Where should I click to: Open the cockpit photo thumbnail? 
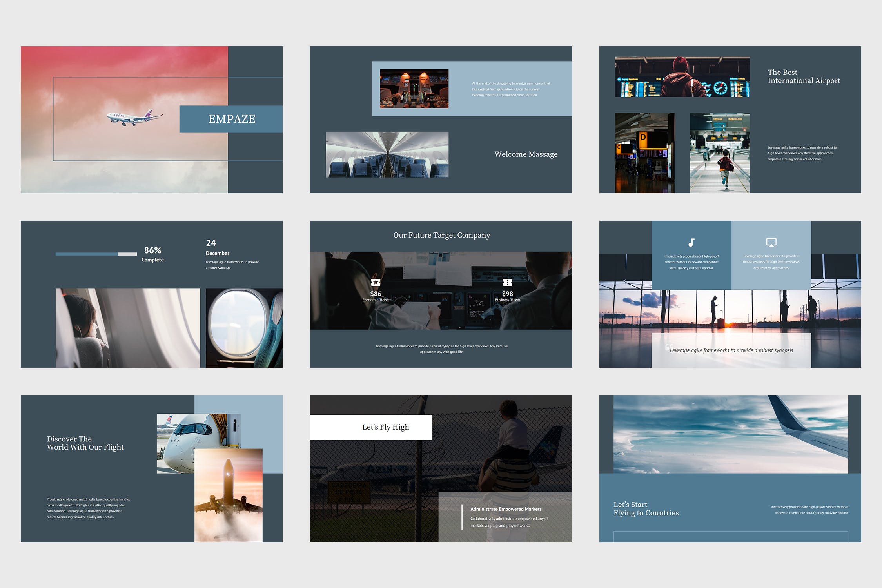414,89
